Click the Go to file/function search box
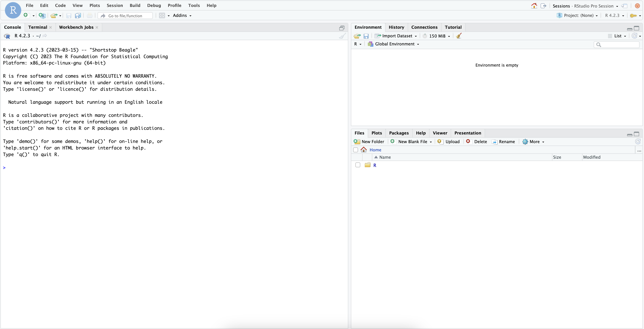This screenshot has height=329, width=644. (125, 16)
